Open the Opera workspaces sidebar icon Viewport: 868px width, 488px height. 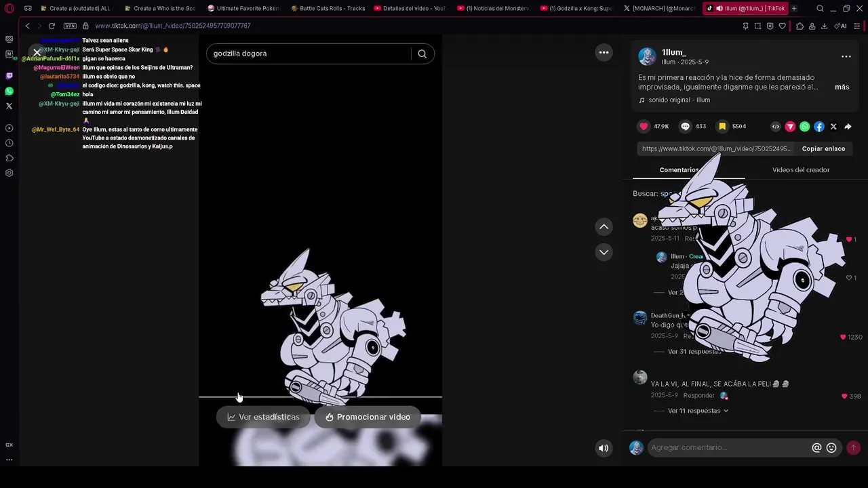9,39
